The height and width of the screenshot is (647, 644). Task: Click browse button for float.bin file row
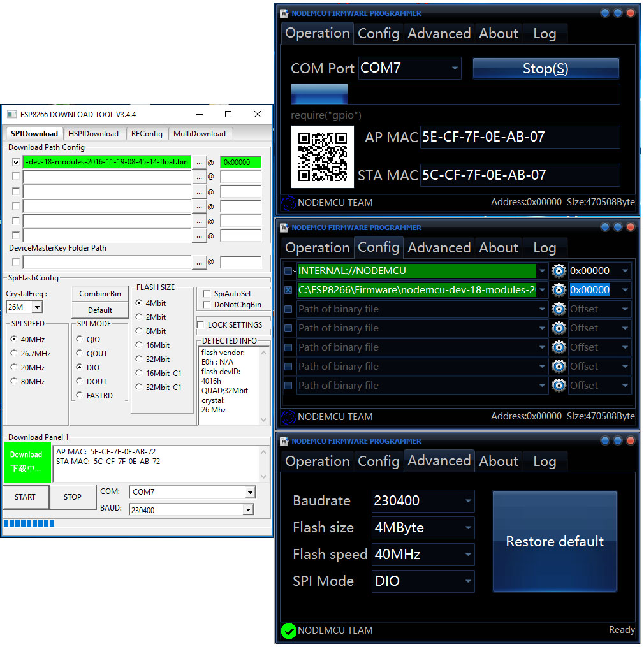[200, 163]
